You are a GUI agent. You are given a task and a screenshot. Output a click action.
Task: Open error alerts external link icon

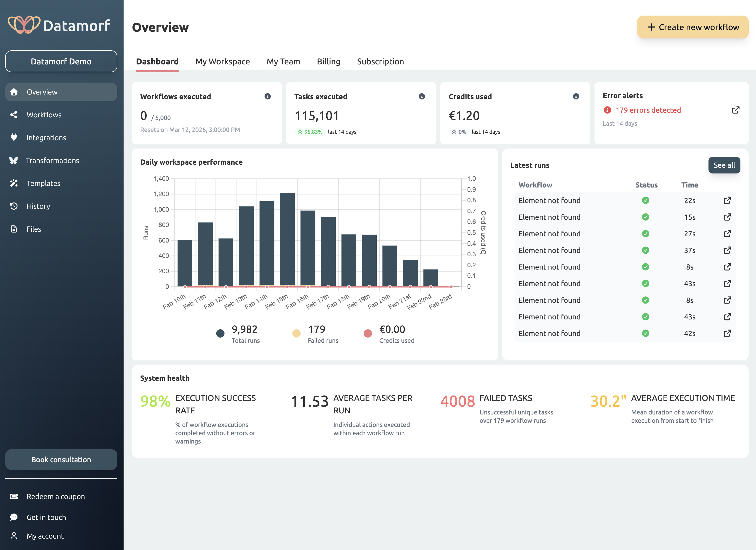736,110
